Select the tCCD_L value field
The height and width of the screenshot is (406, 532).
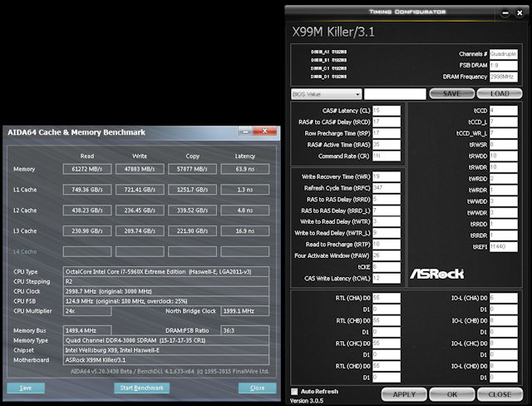coord(504,121)
